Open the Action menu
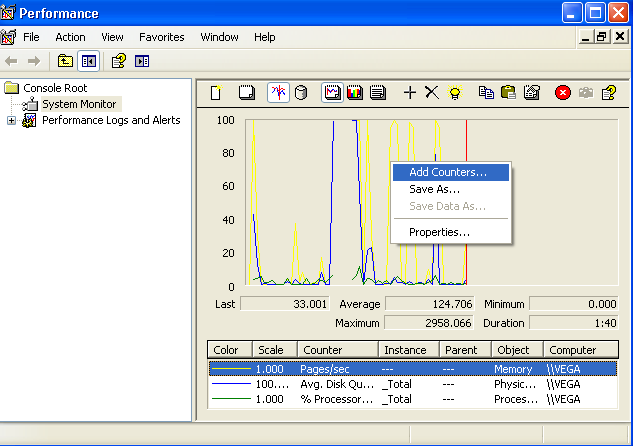 click(70, 37)
